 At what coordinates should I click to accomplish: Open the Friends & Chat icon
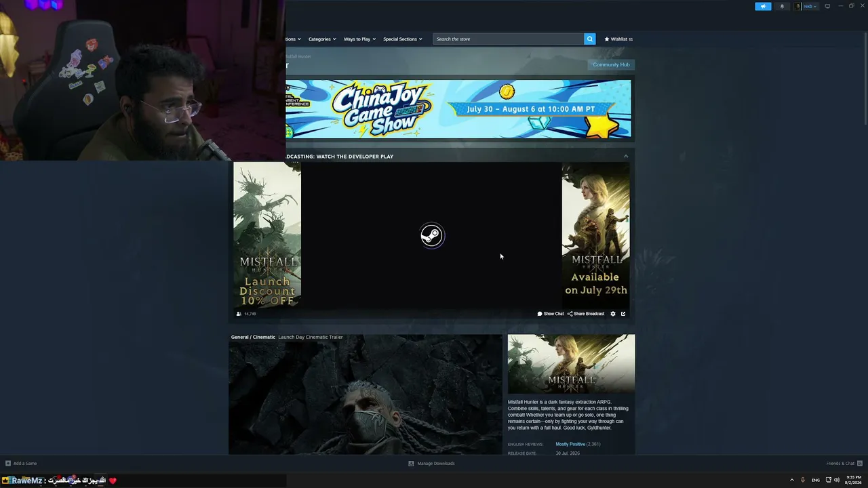[x=860, y=464]
